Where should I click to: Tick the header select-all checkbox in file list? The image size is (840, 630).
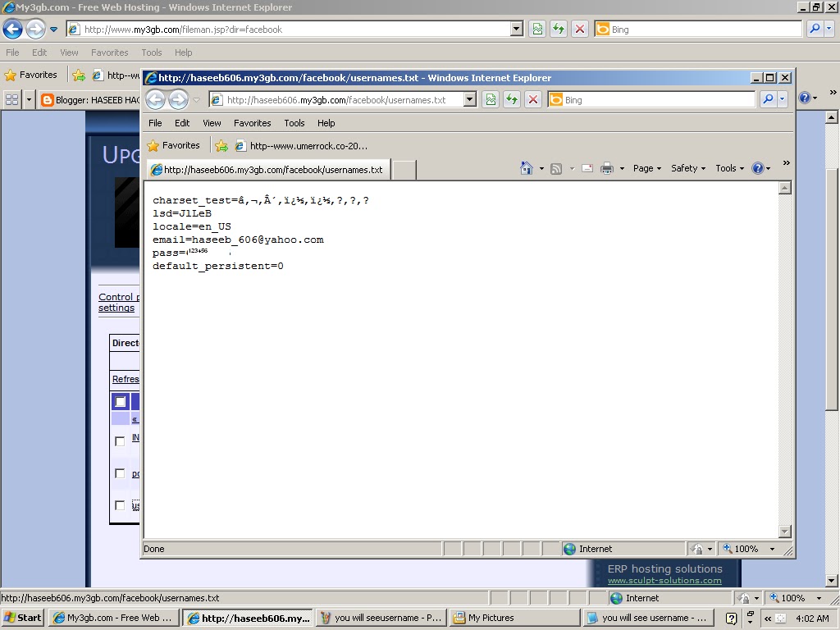click(x=121, y=401)
